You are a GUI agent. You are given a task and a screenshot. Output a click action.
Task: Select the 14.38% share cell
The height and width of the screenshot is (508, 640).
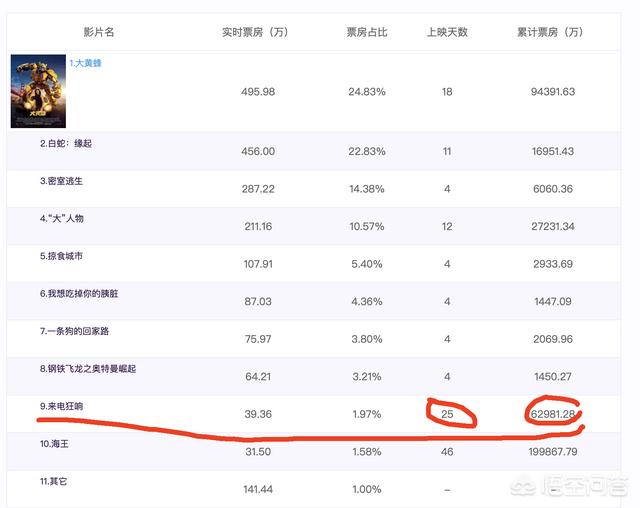coord(367,189)
